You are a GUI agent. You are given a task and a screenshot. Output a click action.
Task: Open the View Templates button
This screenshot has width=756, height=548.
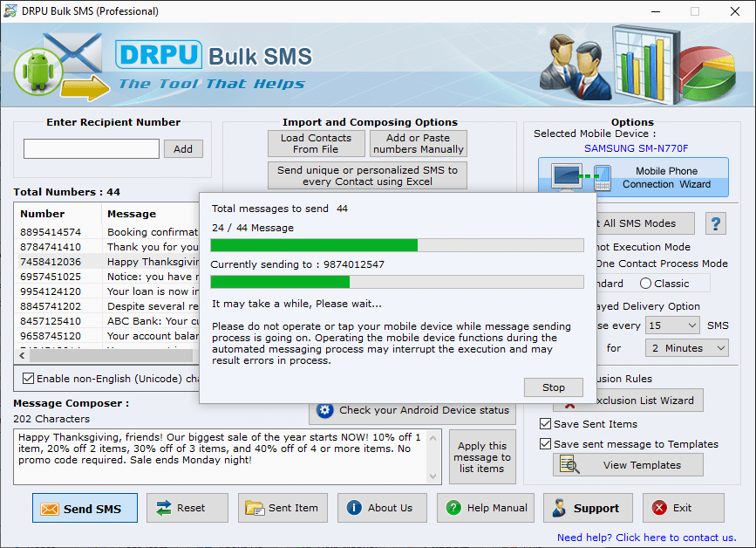tap(628, 465)
